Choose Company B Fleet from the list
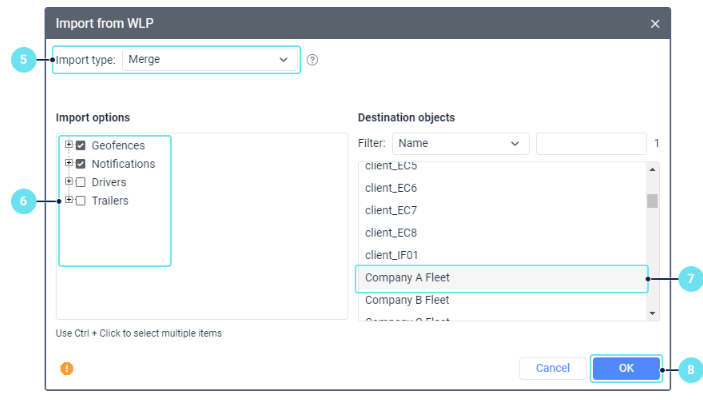 [407, 300]
